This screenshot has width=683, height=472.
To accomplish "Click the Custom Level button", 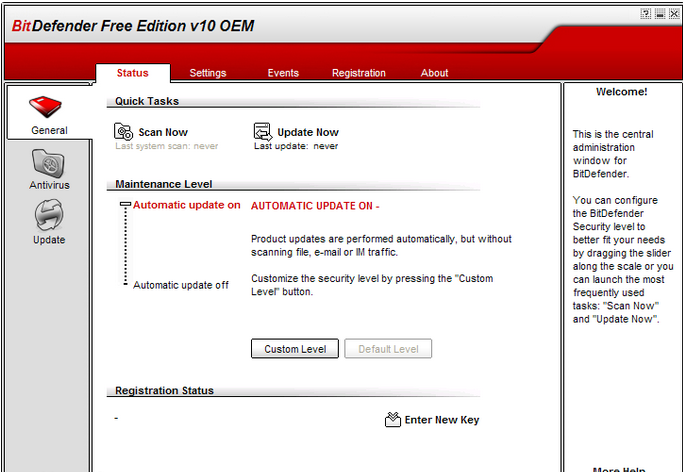I will pos(295,349).
